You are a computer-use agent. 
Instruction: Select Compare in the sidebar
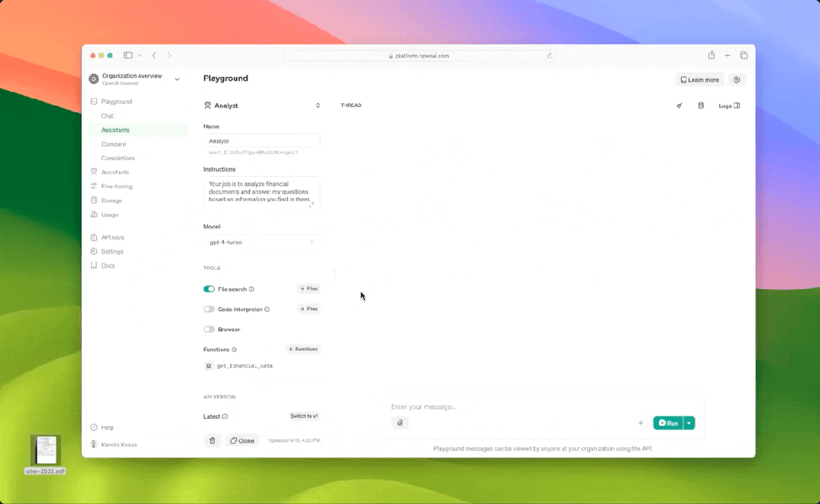(x=113, y=144)
